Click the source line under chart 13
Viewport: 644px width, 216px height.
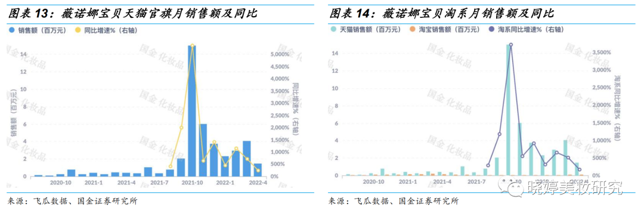(x=72, y=201)
